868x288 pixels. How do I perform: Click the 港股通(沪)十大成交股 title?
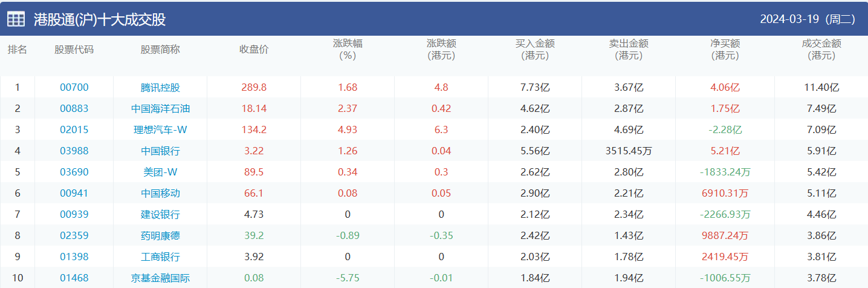coord(100,19)
